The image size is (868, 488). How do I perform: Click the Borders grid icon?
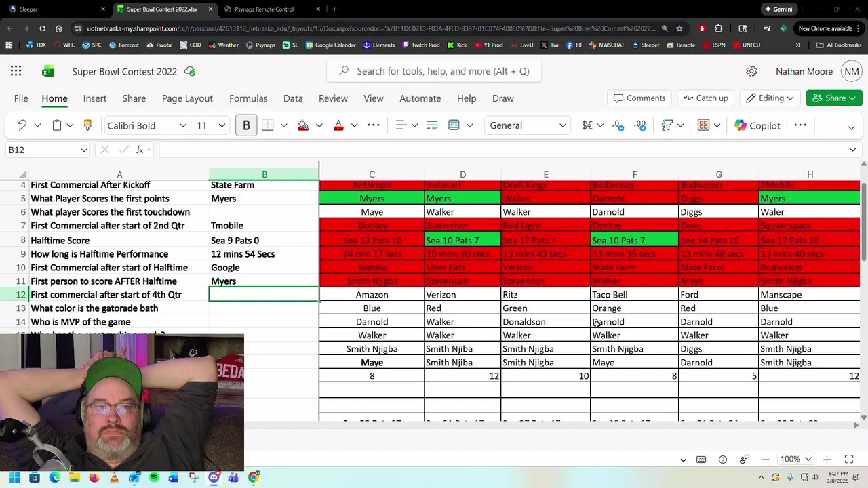268,125
